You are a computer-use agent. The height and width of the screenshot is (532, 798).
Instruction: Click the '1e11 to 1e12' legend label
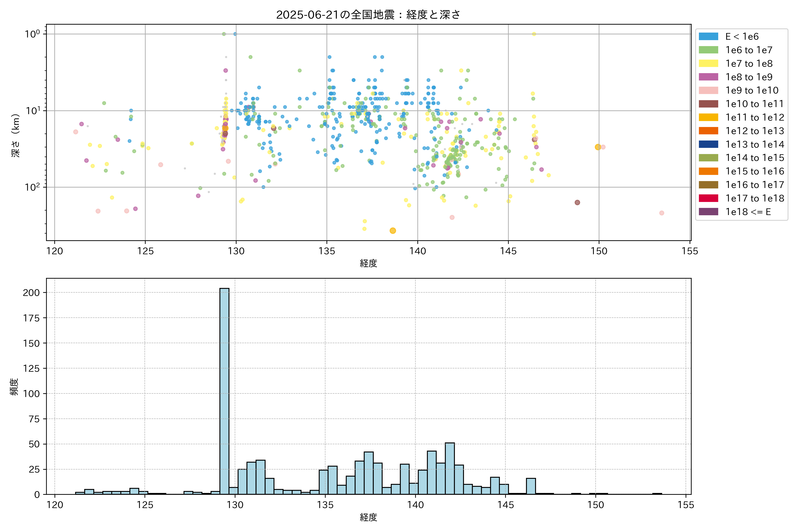755,117
